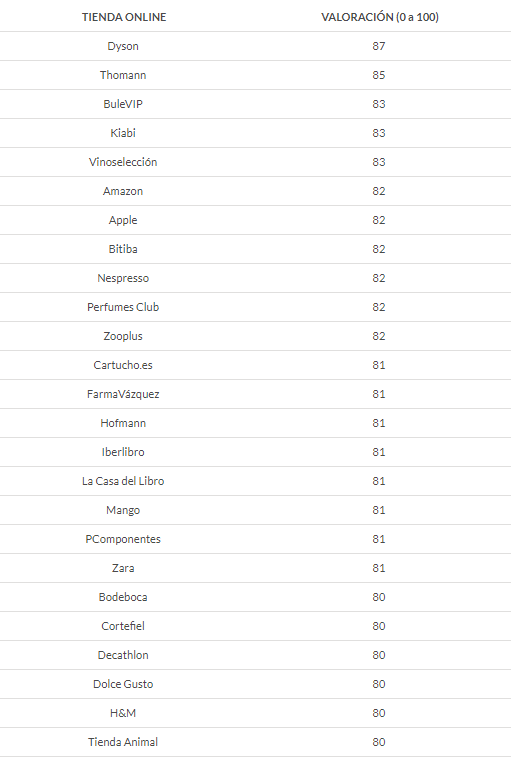Click the H&M store entry

click(x=123, y=713)
